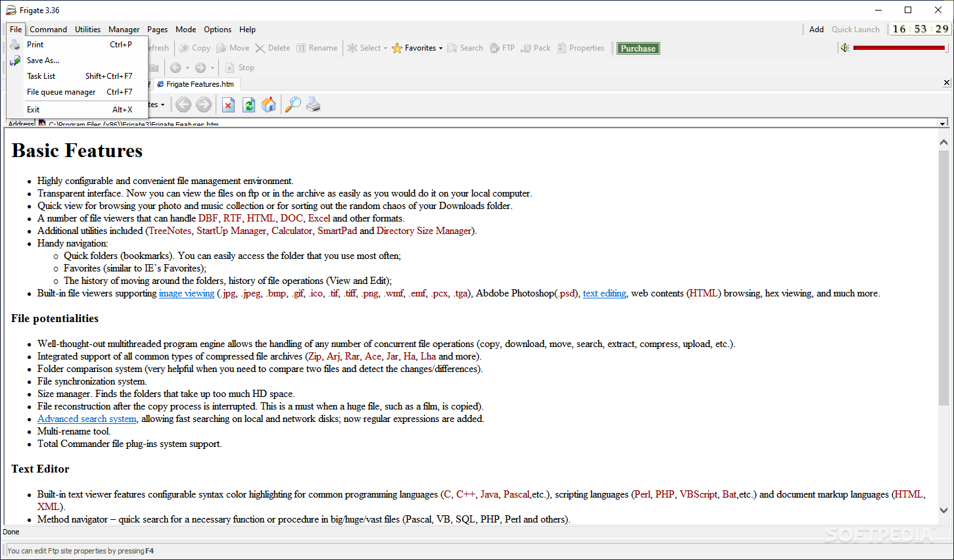The width and height of the screenshot is (954, 560).
Task: Click the printer icon in browser toolbar
Action: point(314,105)
